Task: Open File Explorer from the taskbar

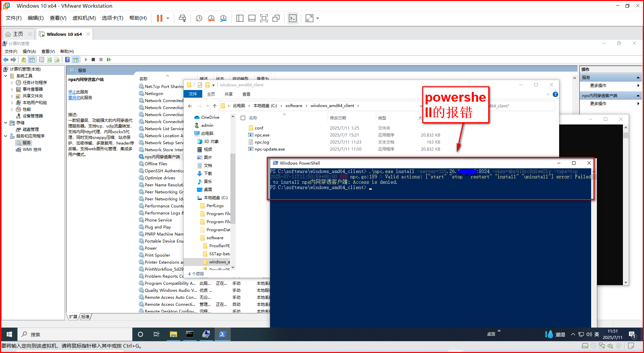Action: (x=173, y=334)
